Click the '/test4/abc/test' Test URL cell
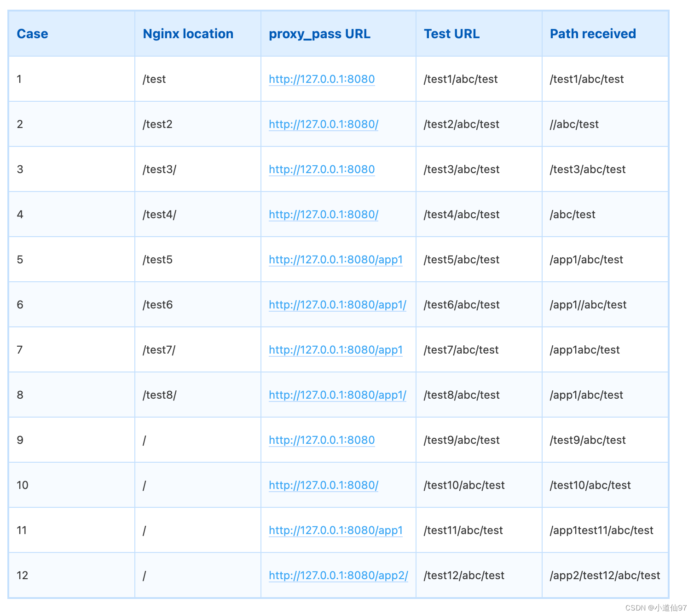694x616 pixels. pyautogui.click(x=479, y=215)
